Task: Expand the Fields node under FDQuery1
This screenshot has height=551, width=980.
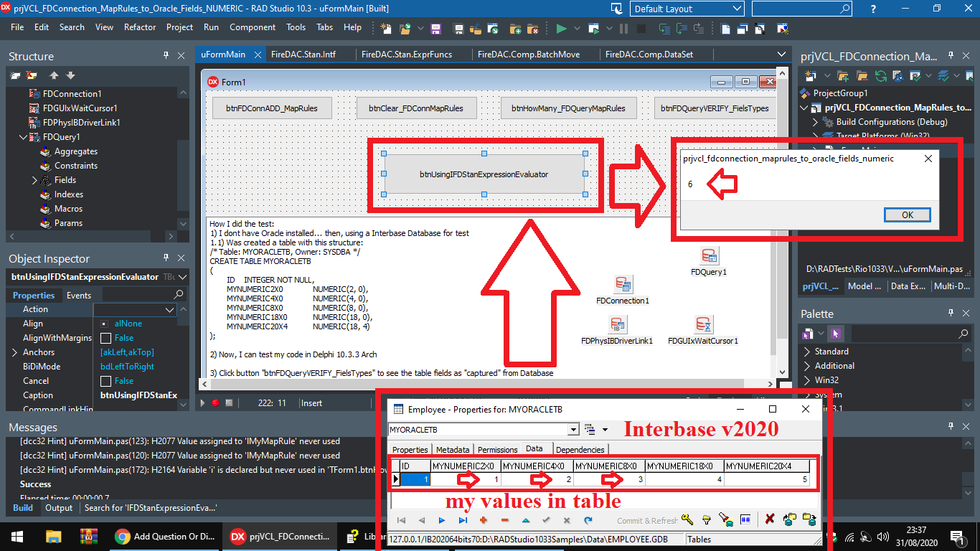Action: pos(34,180)
